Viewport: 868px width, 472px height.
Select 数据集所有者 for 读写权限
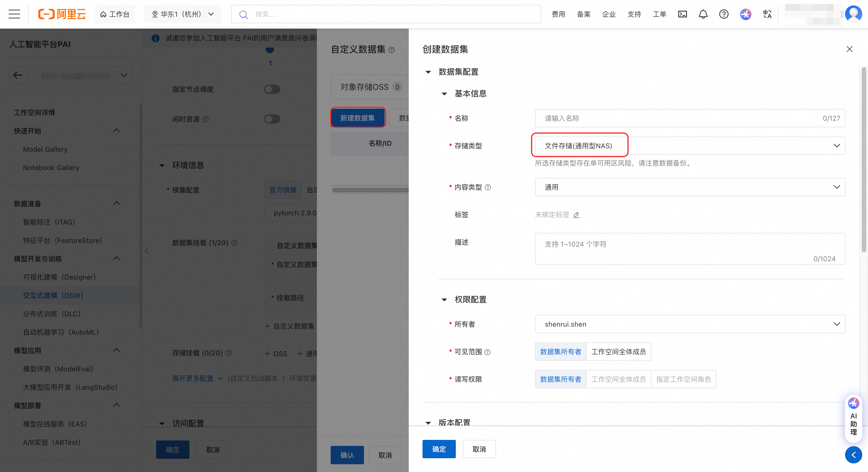point(560,379)
